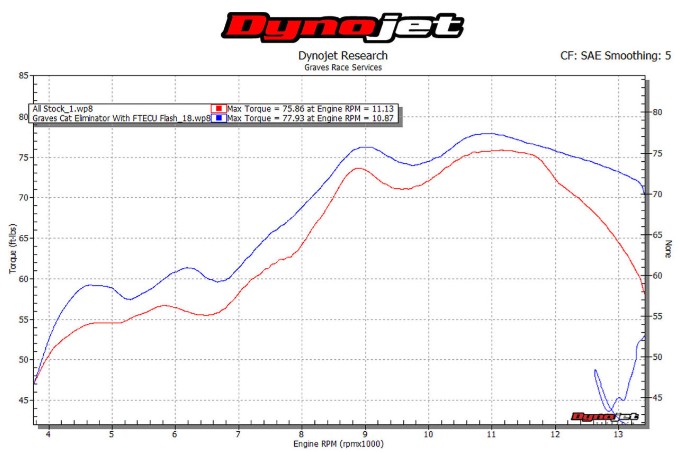Click the red swatch for All Stock_1.wp8
Screen dimensions: 682x452
[219, 108]
